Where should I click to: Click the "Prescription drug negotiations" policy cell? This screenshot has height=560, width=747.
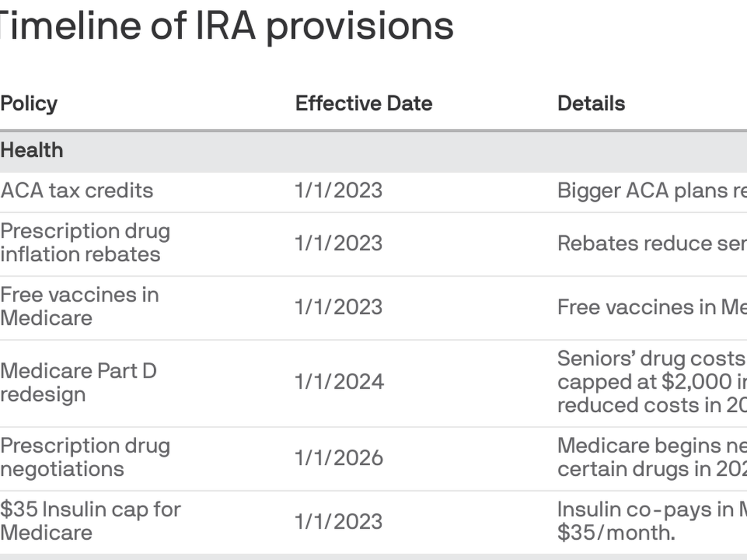(x=85, y=457)
